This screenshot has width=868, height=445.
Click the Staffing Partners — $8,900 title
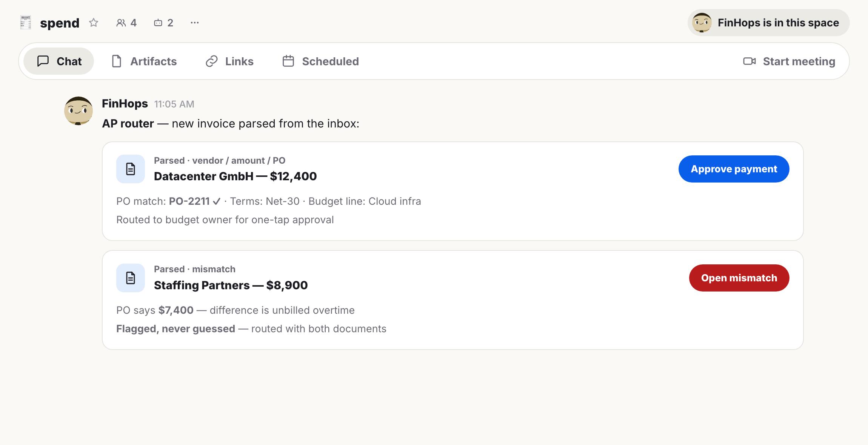click(231, 285)
